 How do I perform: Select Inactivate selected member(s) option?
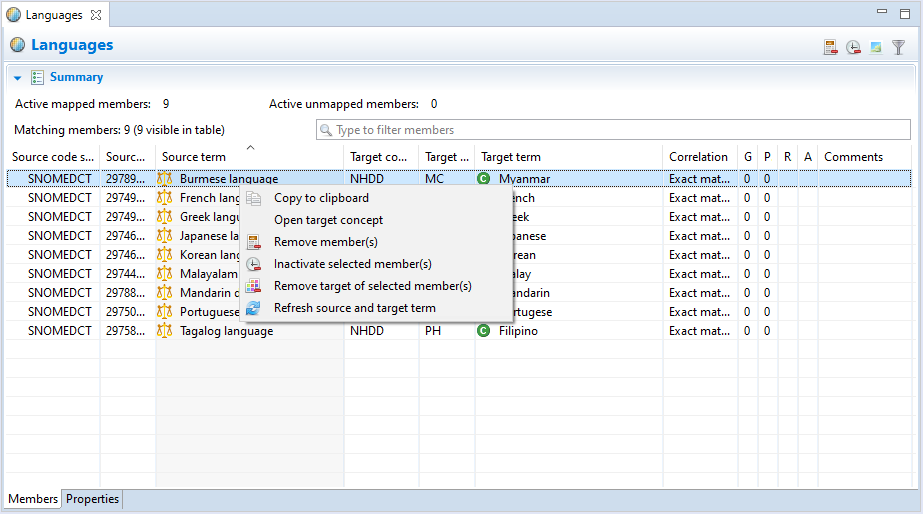click(352, 264)
